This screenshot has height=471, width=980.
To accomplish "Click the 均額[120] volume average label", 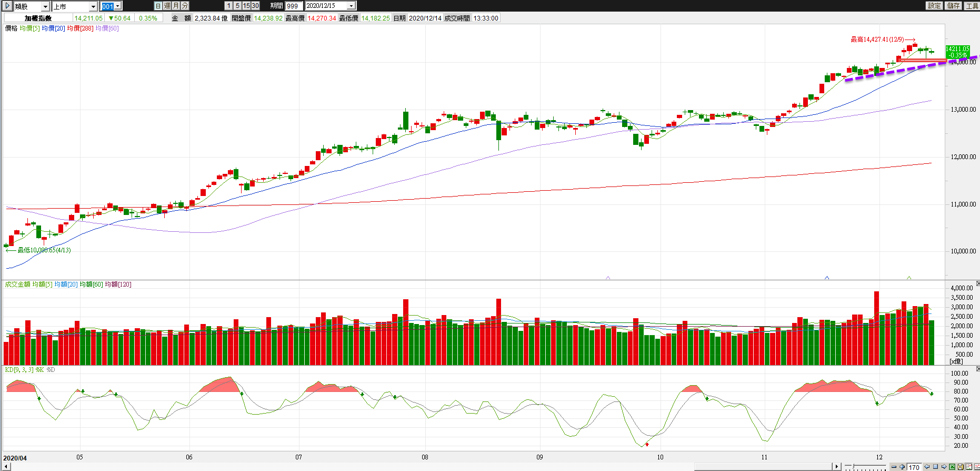I will 118,284.
